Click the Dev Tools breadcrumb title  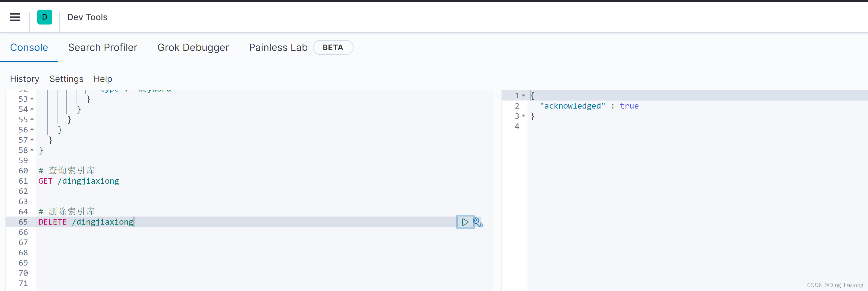(87, 17)
